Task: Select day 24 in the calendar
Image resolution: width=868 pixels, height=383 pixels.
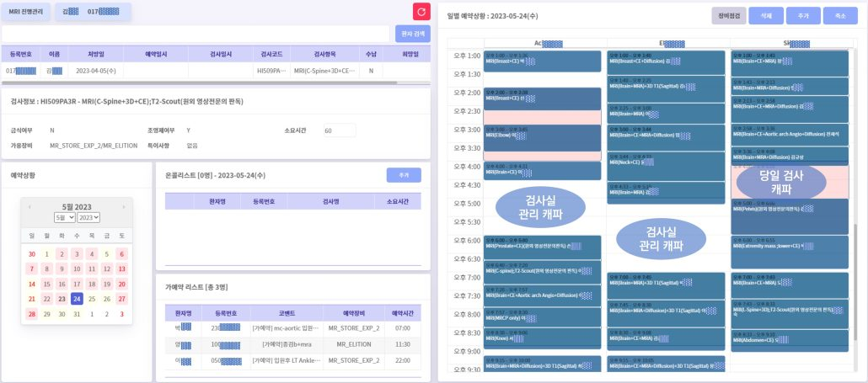Action: click(77, 299)
